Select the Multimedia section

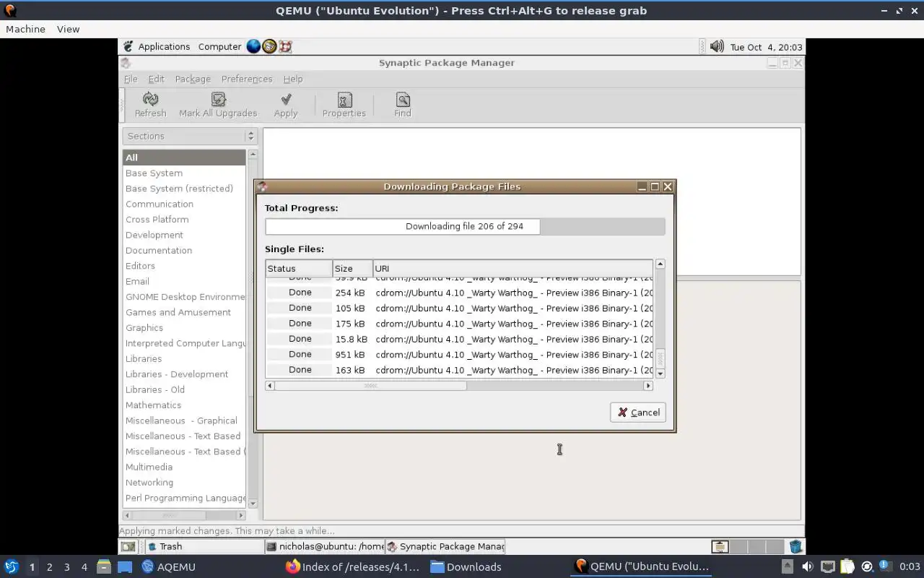184,467
